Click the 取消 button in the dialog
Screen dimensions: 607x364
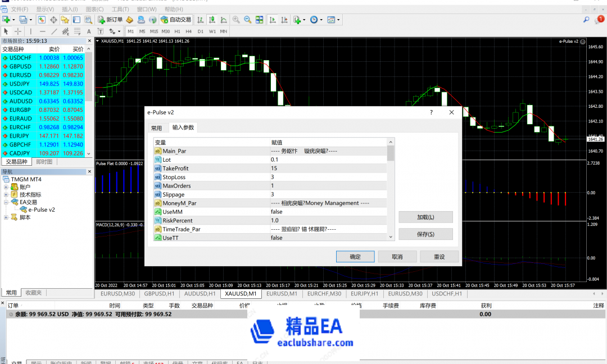[x=397, y=257]
